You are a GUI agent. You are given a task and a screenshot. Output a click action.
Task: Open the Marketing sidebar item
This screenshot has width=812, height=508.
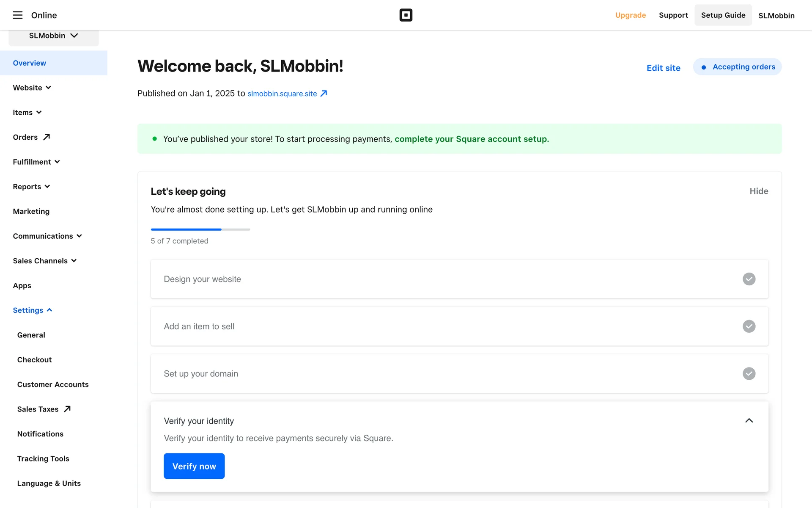point(31,211)
